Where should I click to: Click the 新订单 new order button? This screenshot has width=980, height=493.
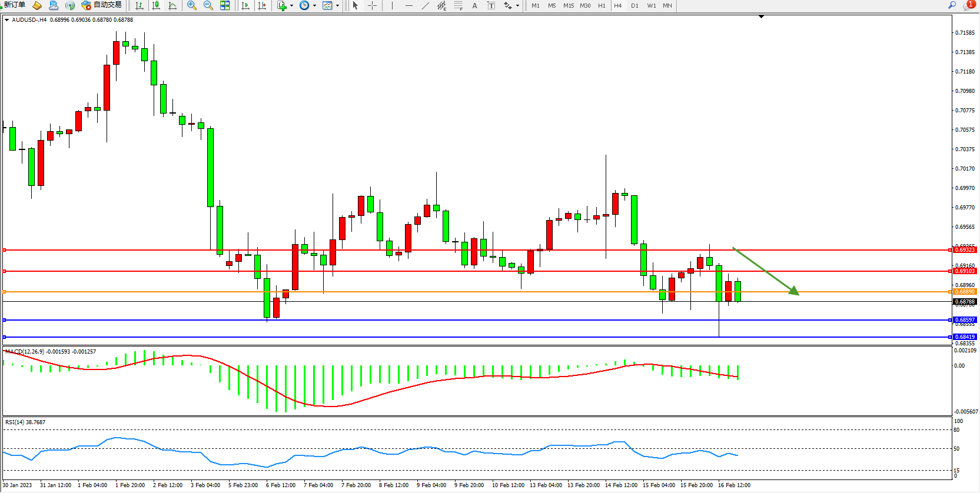(14, 5)
